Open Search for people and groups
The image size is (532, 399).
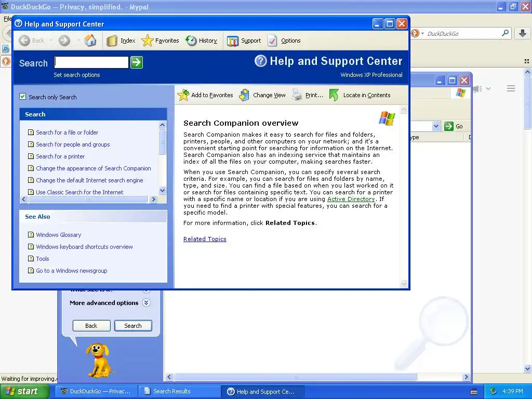point(73,144)
